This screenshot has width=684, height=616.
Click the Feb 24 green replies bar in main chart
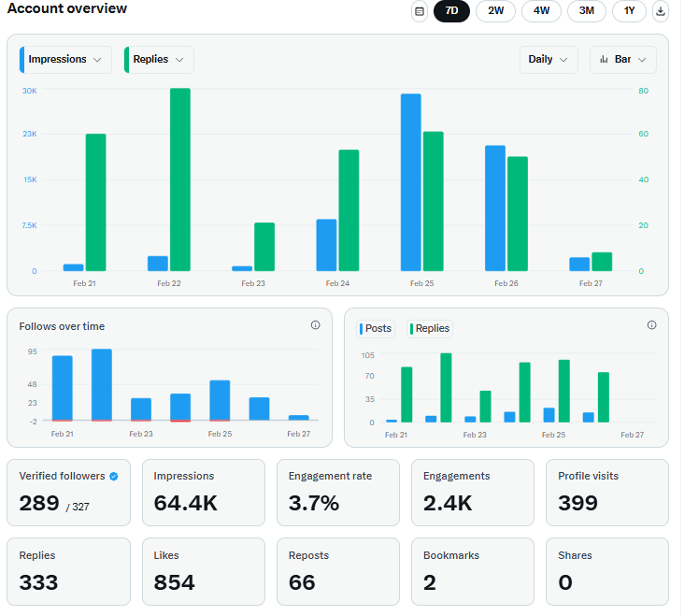click(349, 210)
